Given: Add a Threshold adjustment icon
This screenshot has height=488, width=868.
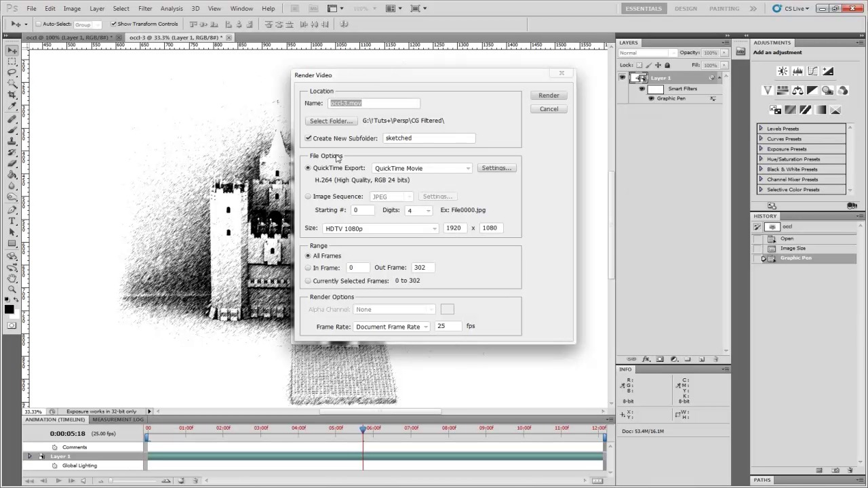Looking at the screenshot, I should [x=805, y=110].
